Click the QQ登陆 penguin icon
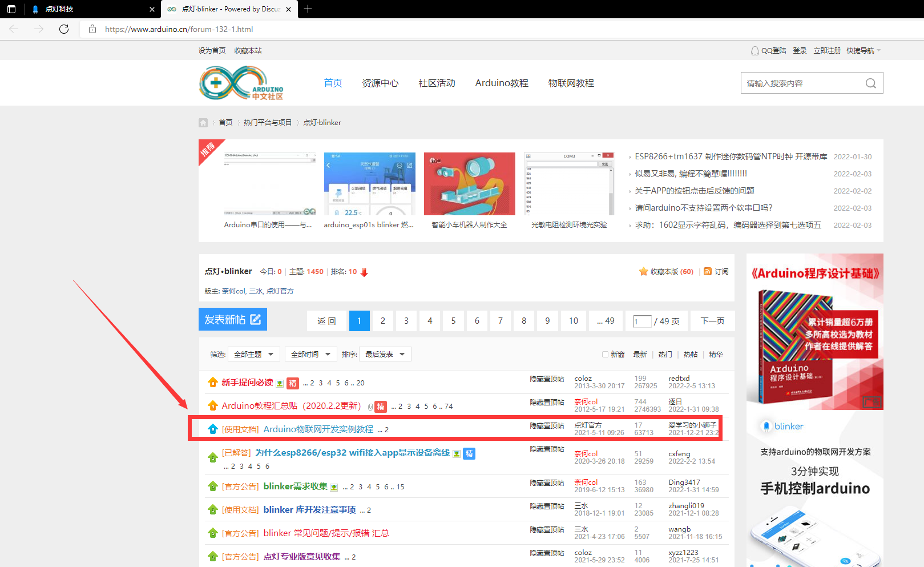Viewport: 924px width, 567px height. click(x=754, y=51)
